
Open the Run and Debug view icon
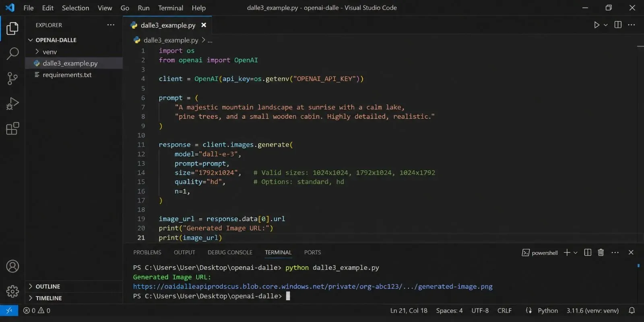click(x=12, y=103)
